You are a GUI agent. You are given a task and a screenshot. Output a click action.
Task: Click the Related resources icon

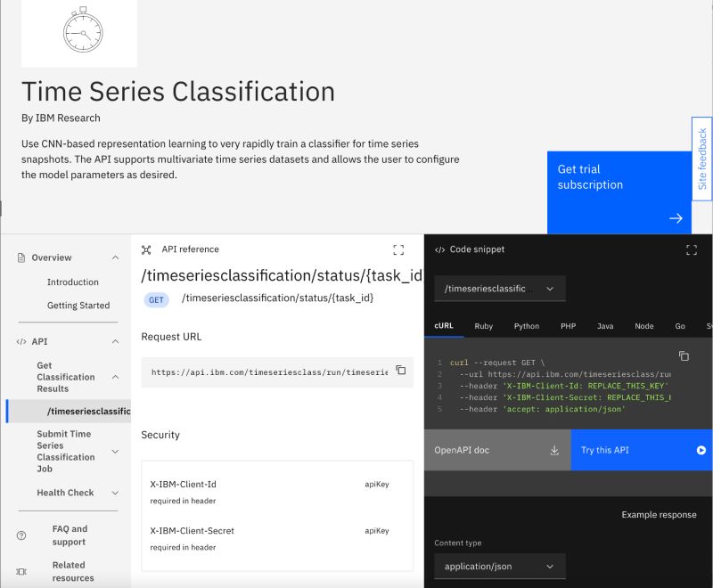point(21,572)
